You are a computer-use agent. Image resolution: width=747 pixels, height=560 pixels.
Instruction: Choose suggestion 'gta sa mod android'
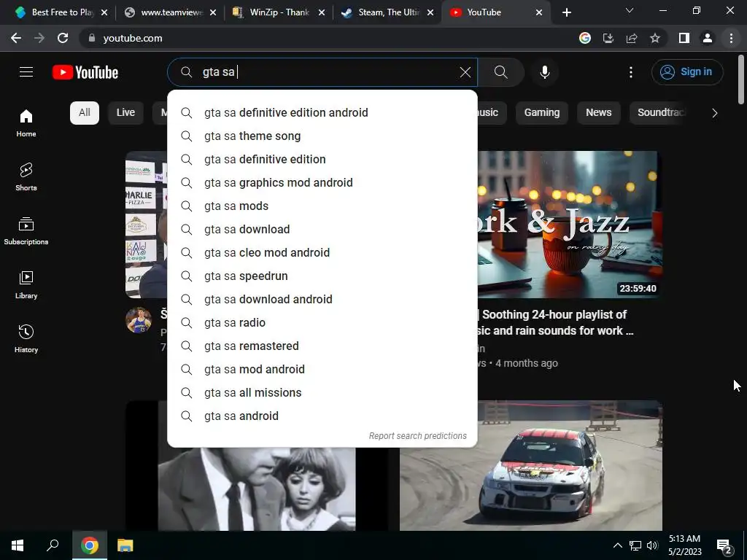click(322, 370)
